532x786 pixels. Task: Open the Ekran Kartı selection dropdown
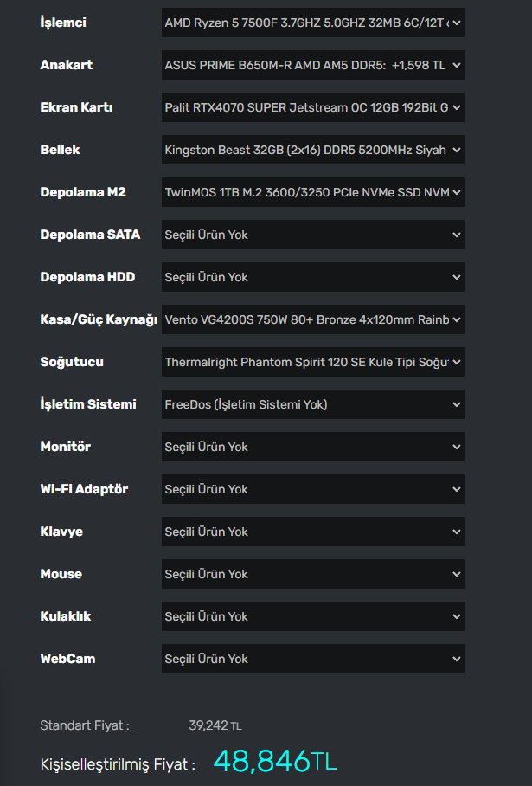tap(312, 107)
